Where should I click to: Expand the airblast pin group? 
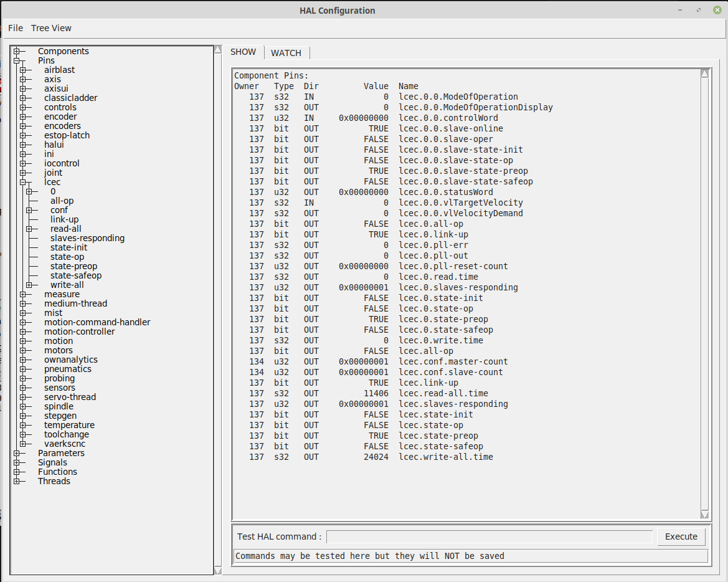pos(23,70)
